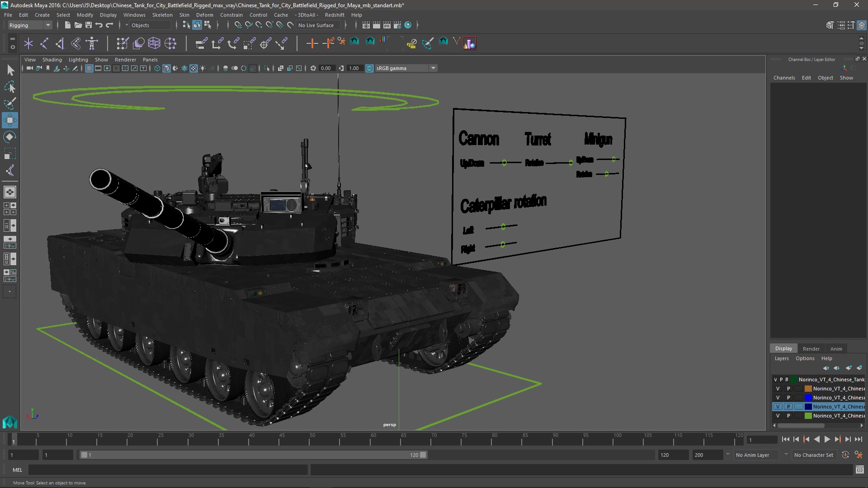Click the time range slider bar
Viewport: 868px width, 488px height.
pos(253,455)
